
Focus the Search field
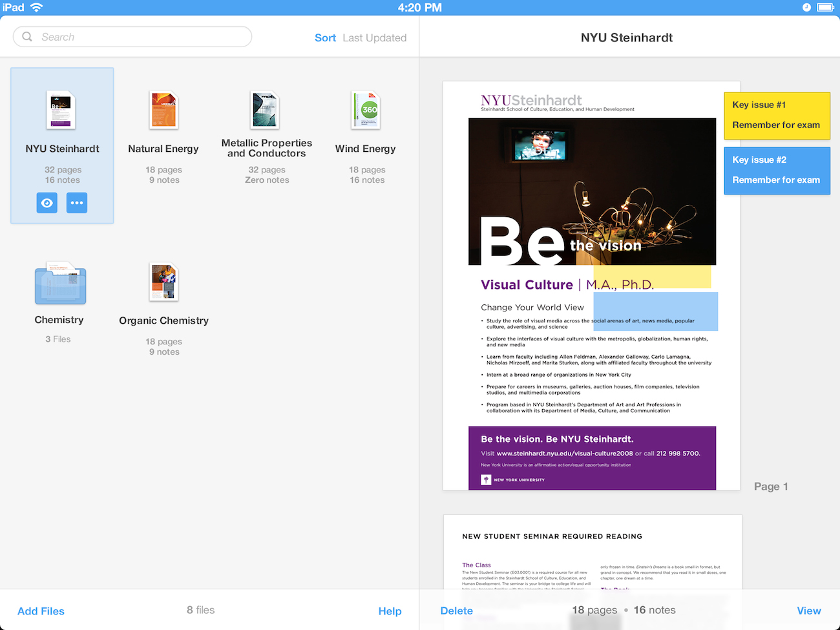click(132, 37)
